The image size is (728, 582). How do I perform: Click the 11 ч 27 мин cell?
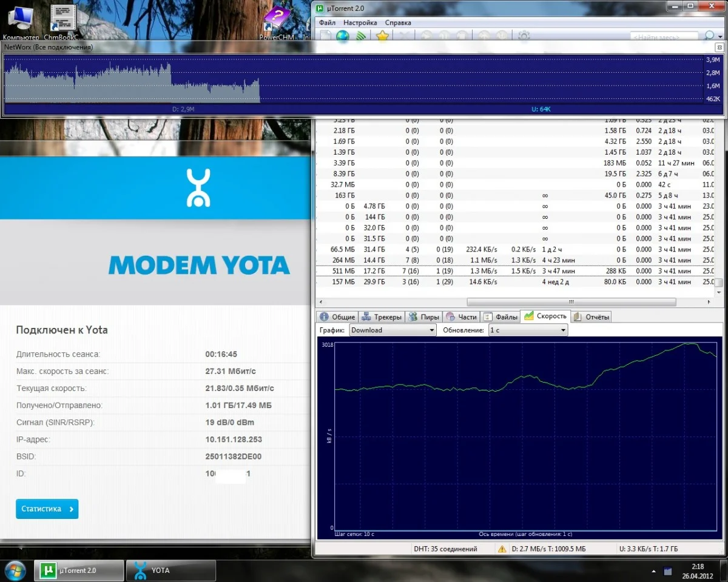pyautogui.click(x=677, y=163)
